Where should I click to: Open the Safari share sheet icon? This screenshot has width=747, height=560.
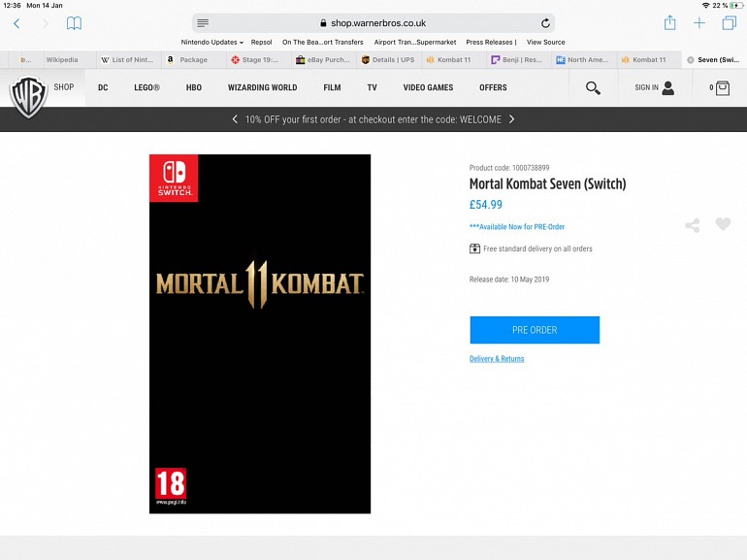(x=669, y=23)
